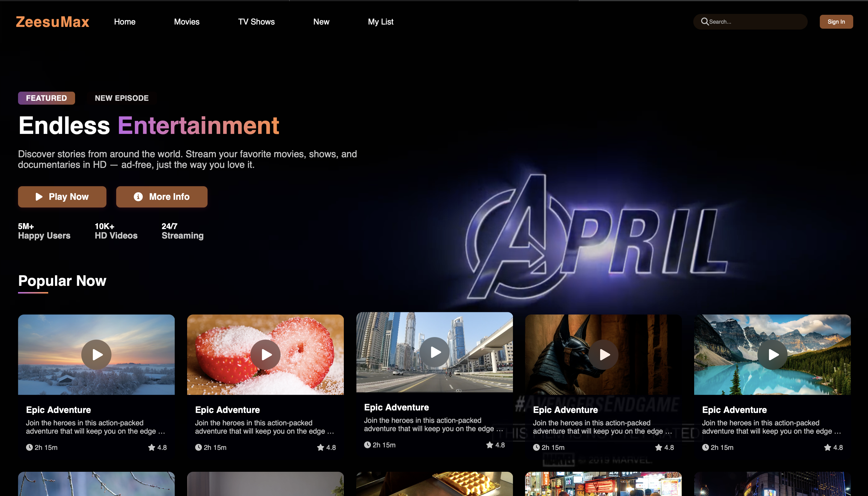
Task: Click star icon on city highway card
Action: pos(490,445)
